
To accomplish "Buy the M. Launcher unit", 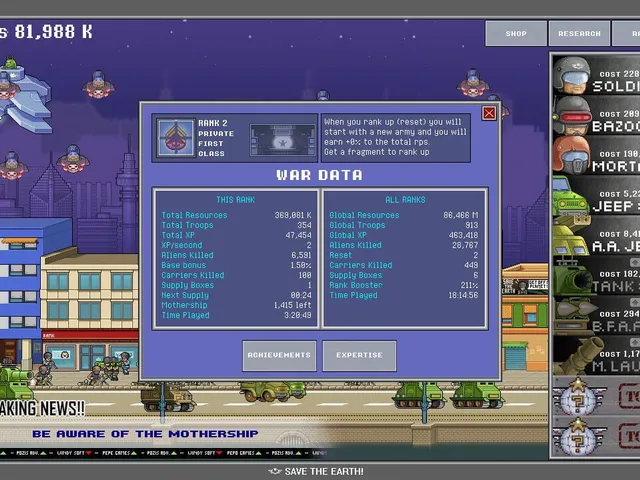I will point(596,356).
